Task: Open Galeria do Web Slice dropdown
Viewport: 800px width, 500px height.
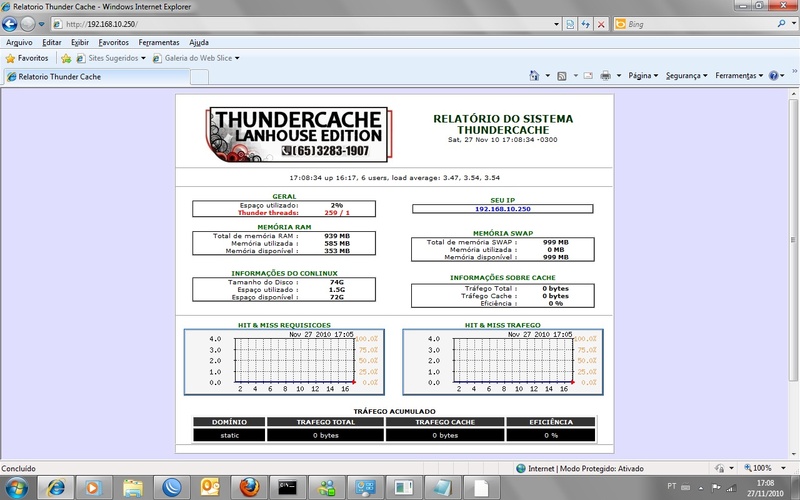Action: pyautogui.click(x=196, y=58)
